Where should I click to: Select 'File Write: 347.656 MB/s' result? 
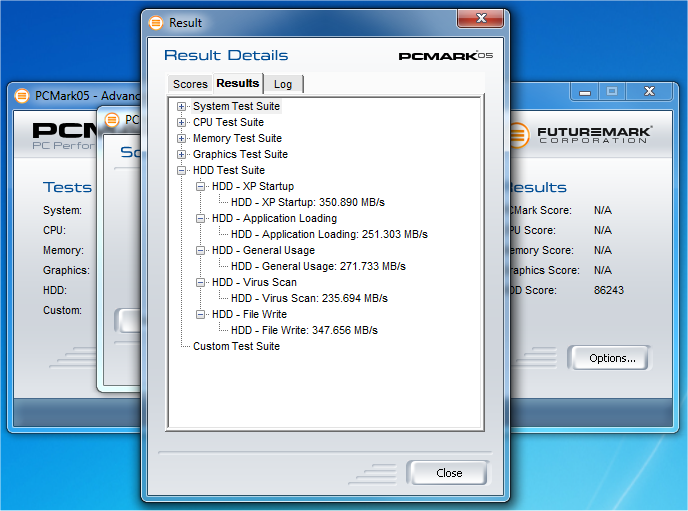click(305, 331)
